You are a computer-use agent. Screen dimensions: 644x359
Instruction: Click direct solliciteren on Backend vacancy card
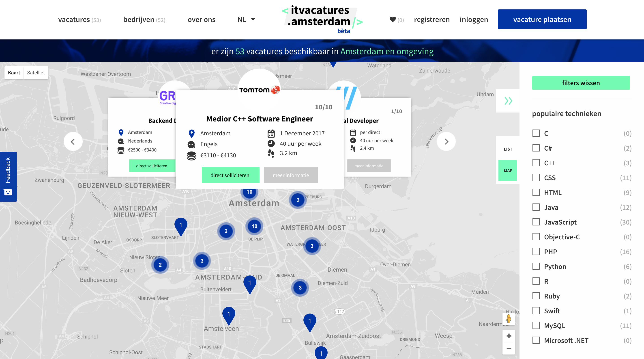[x=152, y=166]
